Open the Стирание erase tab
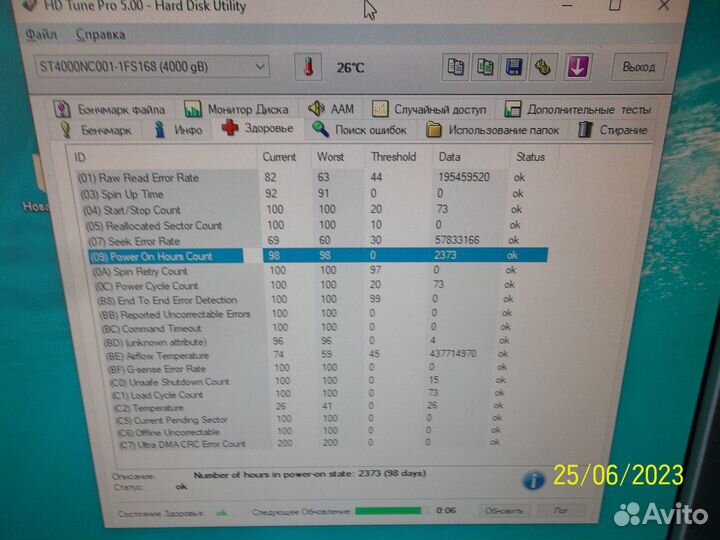 [613, 130]
